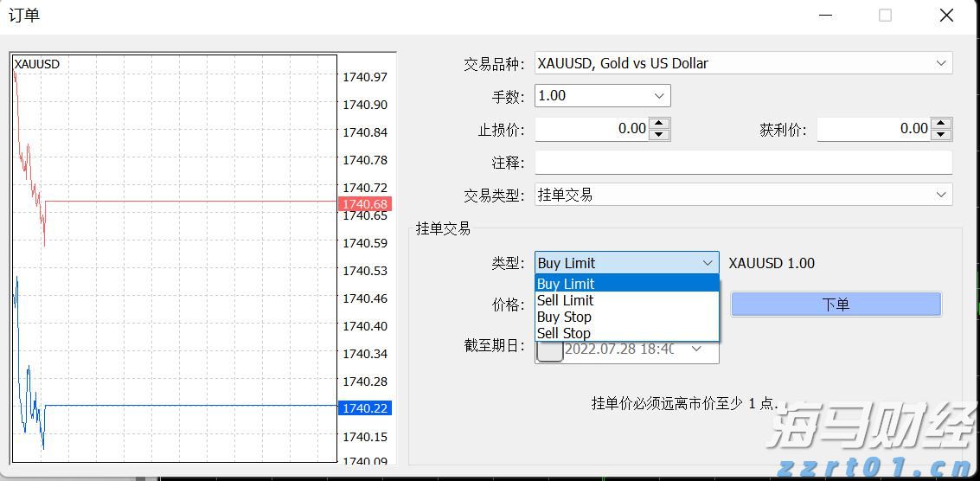Viewport: 980px width, 481px height.
Task: Click the 获利价 take profit input field
Action: [x=874, y=129]
